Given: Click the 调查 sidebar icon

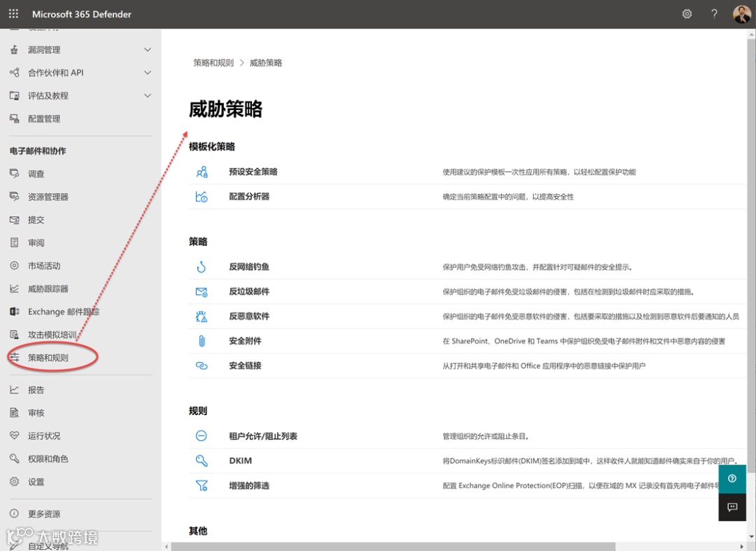Looking at the screenshot, I should click(x=15, y=174).
